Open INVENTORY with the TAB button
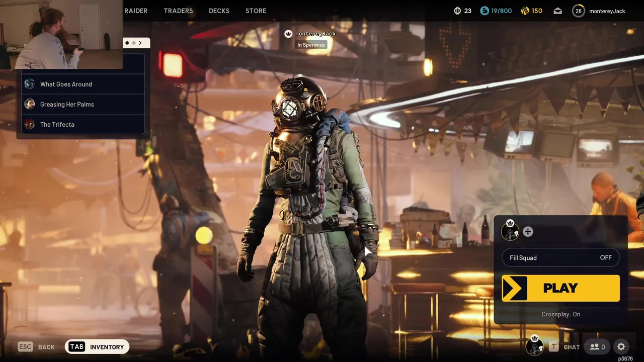Image resolution: width=644 pixels, height=362 pixels. pyautogui.click(x=97, y=347)
